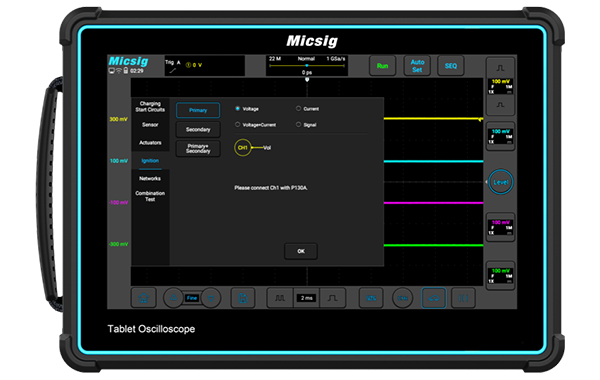This screenshot has width=600, height=380.
Task: Click the Wi-Fi status icon
Action: tap(119, 71)
